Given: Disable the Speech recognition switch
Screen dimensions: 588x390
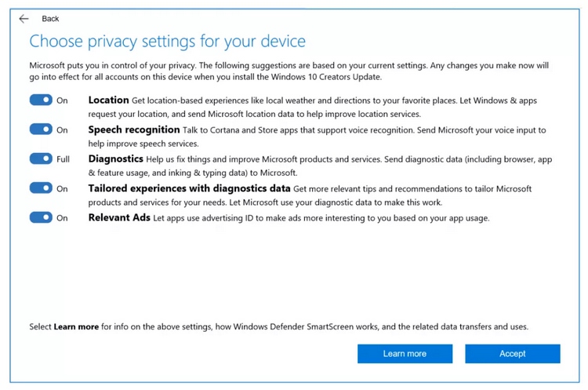Looking at the screenshot, I should [41, 129].
